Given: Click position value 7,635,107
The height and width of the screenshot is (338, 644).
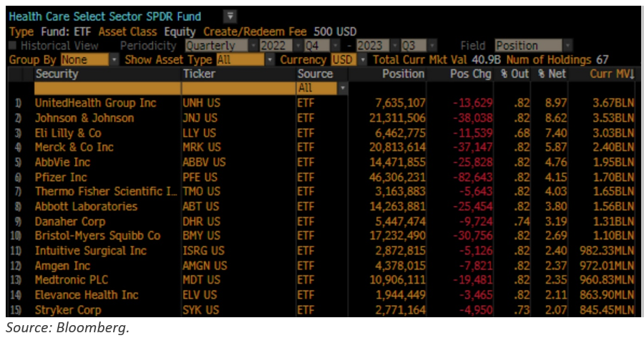Looking at the screenshot, I should 401,103.
